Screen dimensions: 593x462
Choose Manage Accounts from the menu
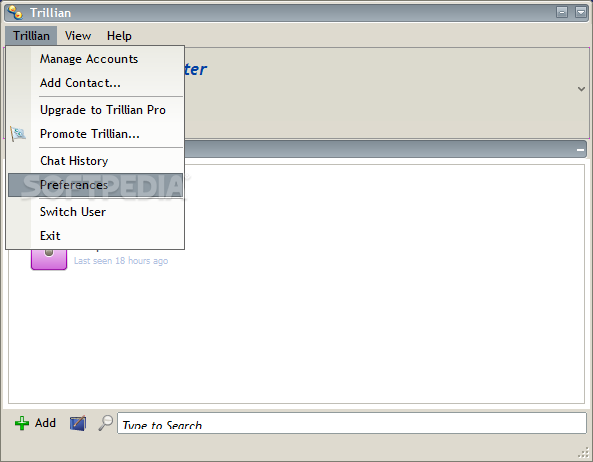click(x=95, y=59)
